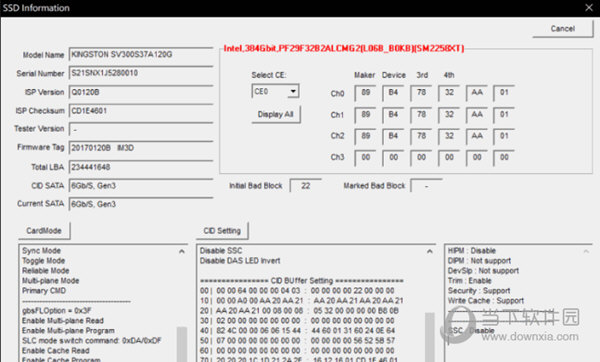Click the Ch0 Device value field
Viewport: 600px width, 362px height.
(393, 93)
